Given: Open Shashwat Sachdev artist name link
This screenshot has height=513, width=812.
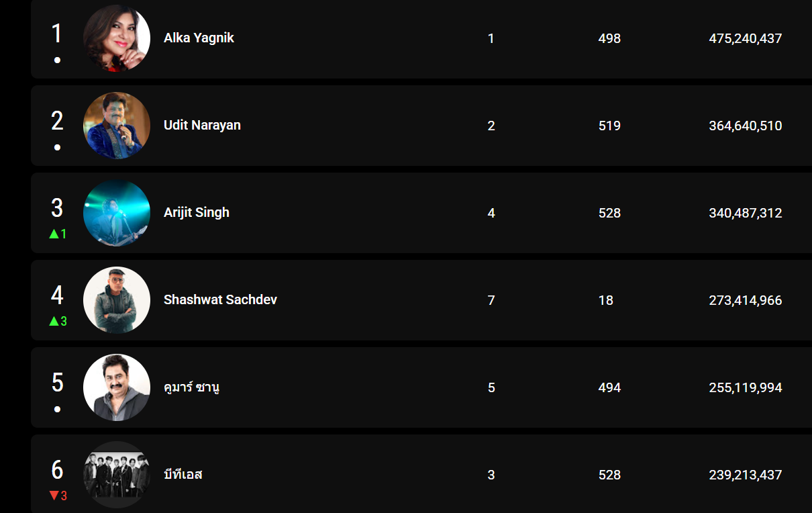Looking at the screenshot, I should tap(220, 300).
